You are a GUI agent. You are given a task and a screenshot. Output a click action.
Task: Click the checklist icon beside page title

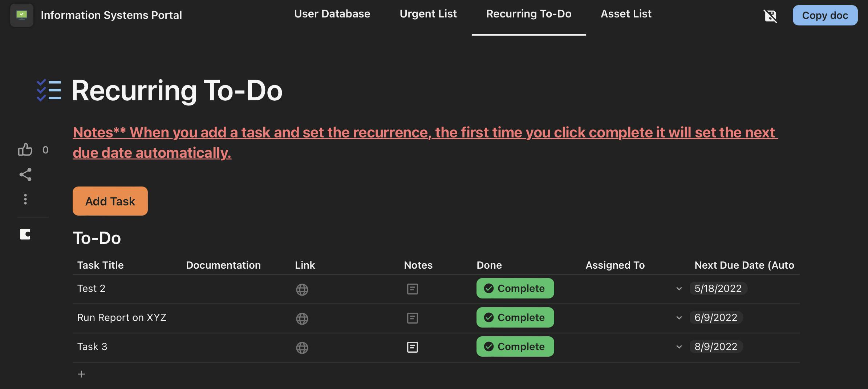click(x=49, y=90)
